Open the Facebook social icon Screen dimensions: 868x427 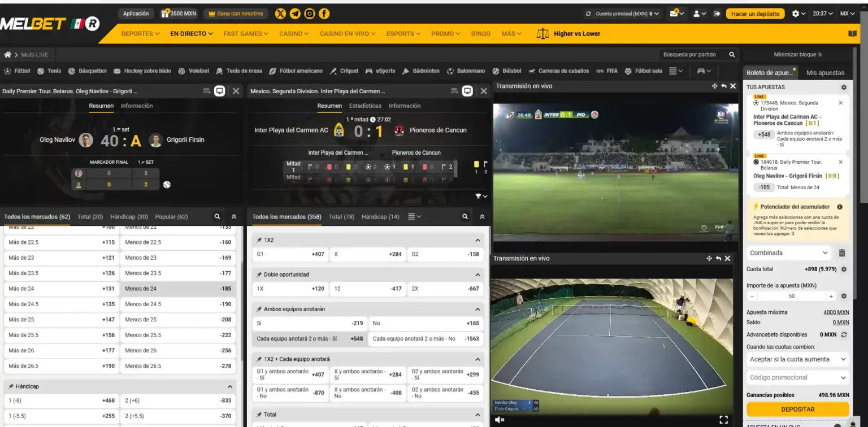324,14
